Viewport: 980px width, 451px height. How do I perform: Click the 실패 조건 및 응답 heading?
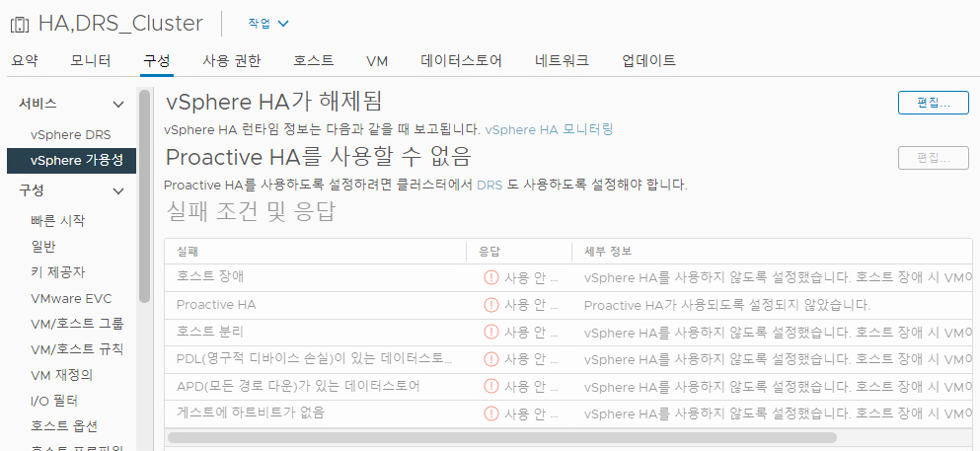point(252,212)
